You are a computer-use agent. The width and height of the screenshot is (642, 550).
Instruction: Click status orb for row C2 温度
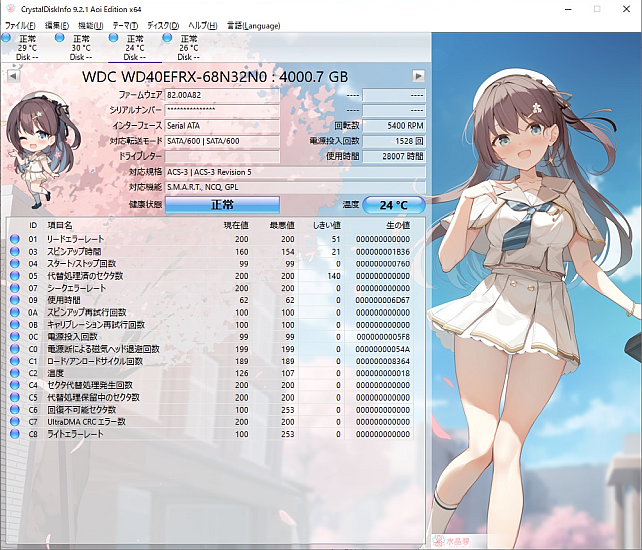(x=15, y=373)
